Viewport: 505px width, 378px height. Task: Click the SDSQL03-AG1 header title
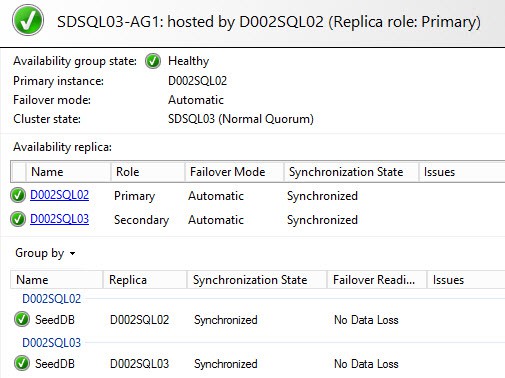point(269,22)
